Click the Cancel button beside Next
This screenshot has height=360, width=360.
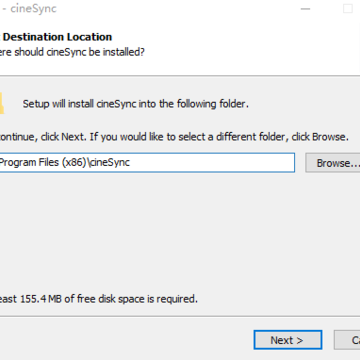click(x=347, y=340)
